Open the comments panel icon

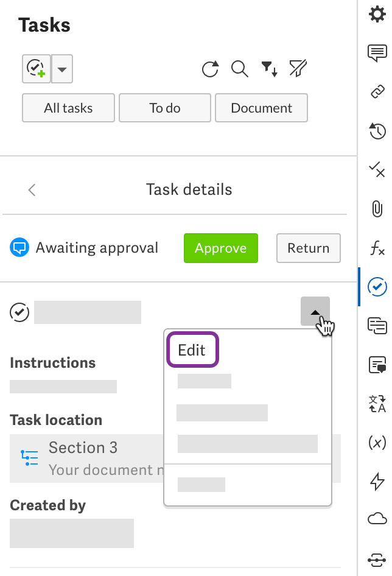[x=377, y=53]
